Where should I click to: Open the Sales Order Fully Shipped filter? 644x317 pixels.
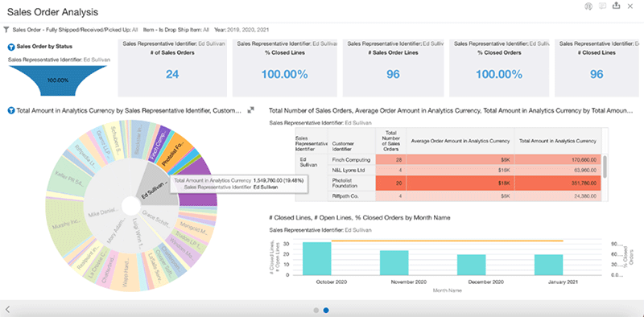[75, 30]
